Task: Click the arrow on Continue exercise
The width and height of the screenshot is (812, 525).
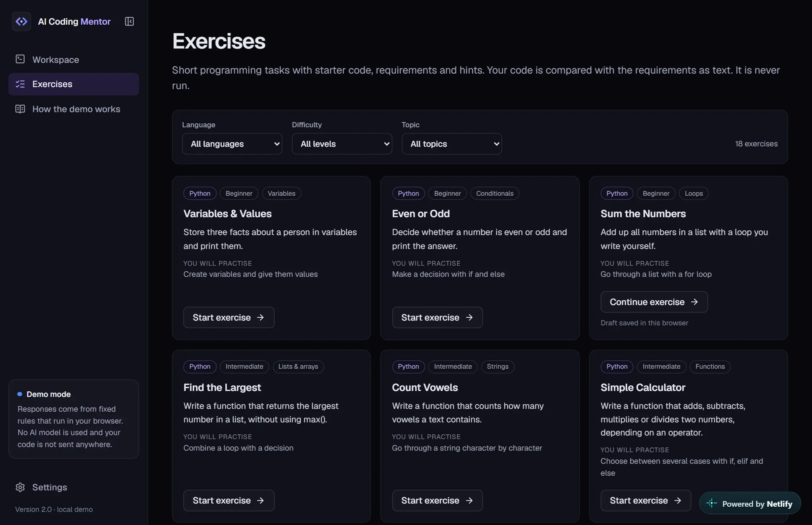Action: tap(694, 302)
